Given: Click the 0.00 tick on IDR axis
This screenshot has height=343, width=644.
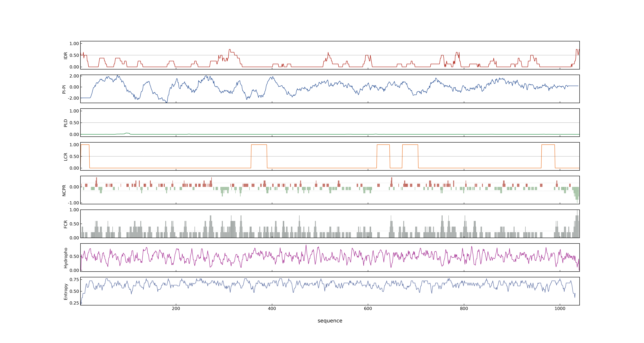Looking at the screenshot, I should tap(74, 67).
